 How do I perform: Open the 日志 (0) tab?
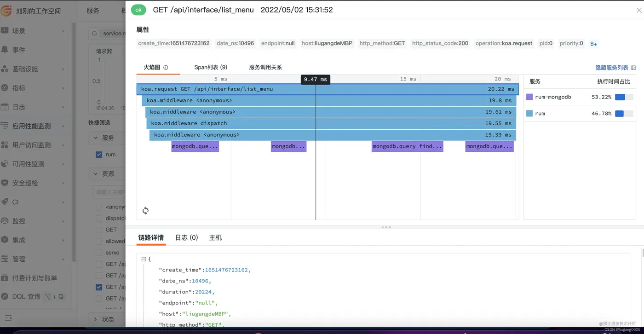pos(186,237)
